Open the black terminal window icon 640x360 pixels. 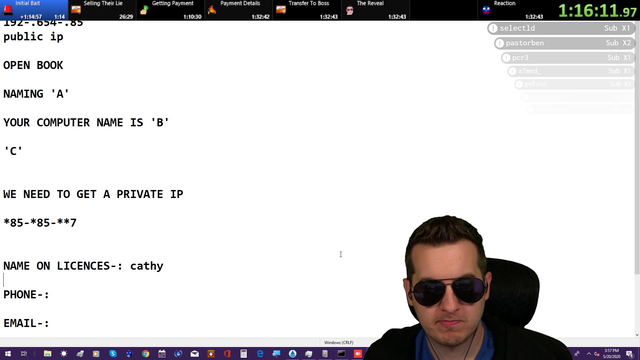pos(341,353)
